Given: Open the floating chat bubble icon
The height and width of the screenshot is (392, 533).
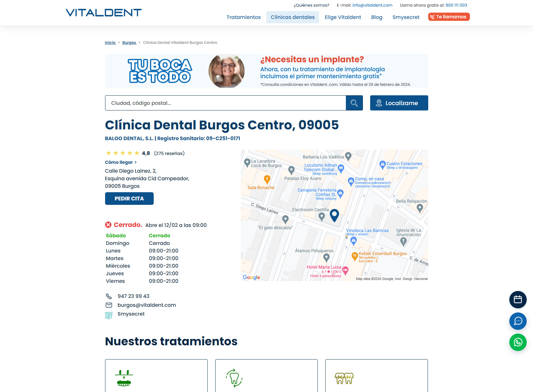Looking at the screenshot, I should 518,321.
